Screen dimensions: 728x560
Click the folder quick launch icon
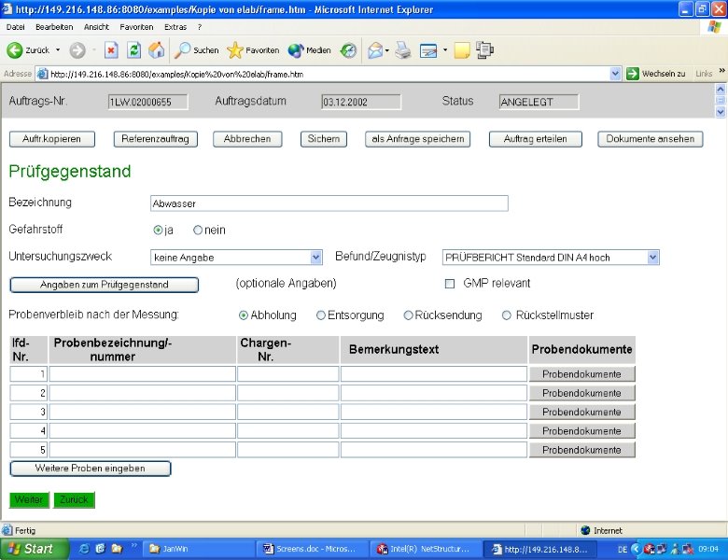[117, 549]
